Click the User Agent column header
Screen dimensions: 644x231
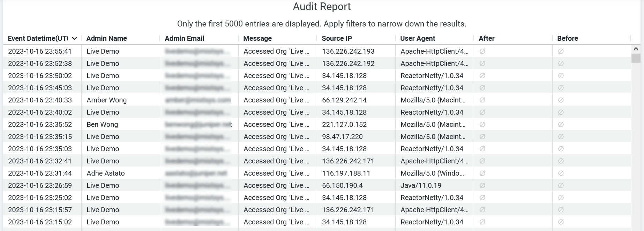click(x=418, y=38)
